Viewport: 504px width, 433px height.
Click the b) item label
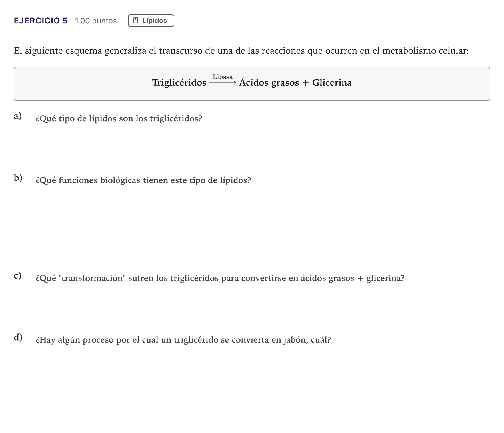18,178
